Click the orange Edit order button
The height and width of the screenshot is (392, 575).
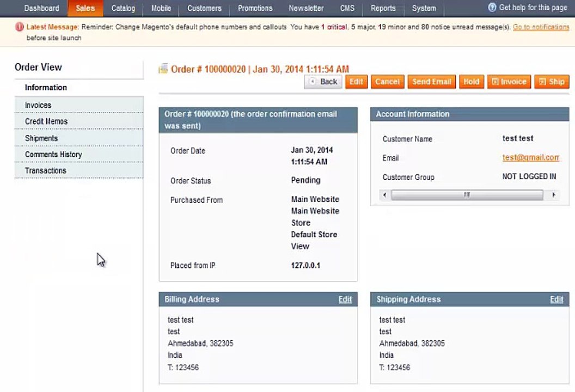coord(356,82)
